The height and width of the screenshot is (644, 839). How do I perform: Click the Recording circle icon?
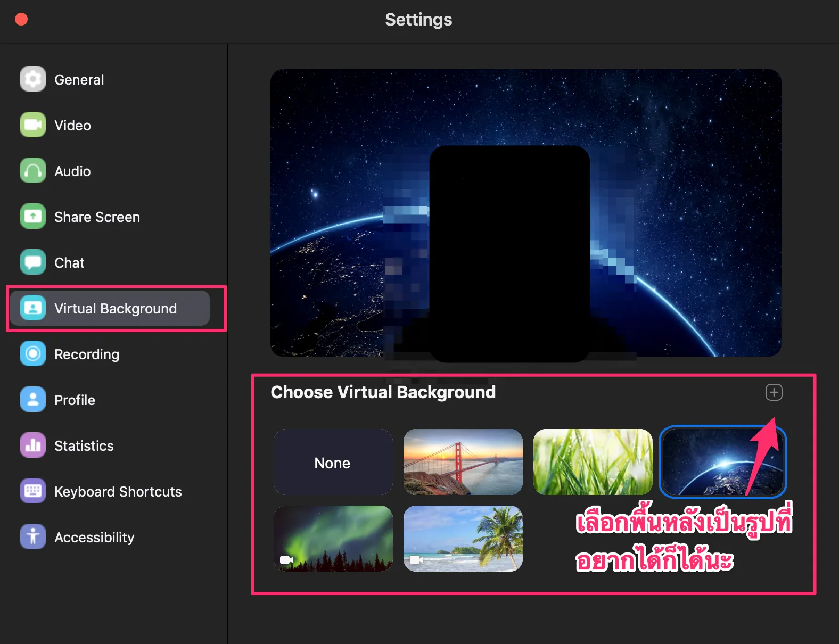pyautogui.click(x=33, y=354)
